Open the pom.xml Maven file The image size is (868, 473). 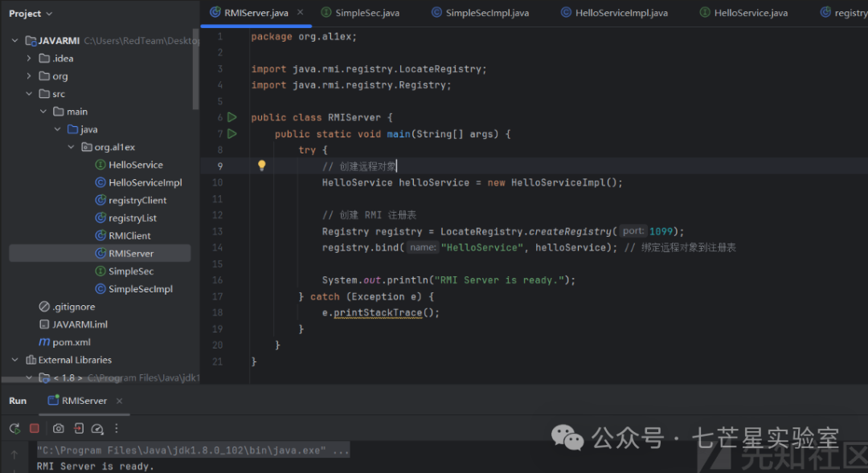(x=65, y=342)
